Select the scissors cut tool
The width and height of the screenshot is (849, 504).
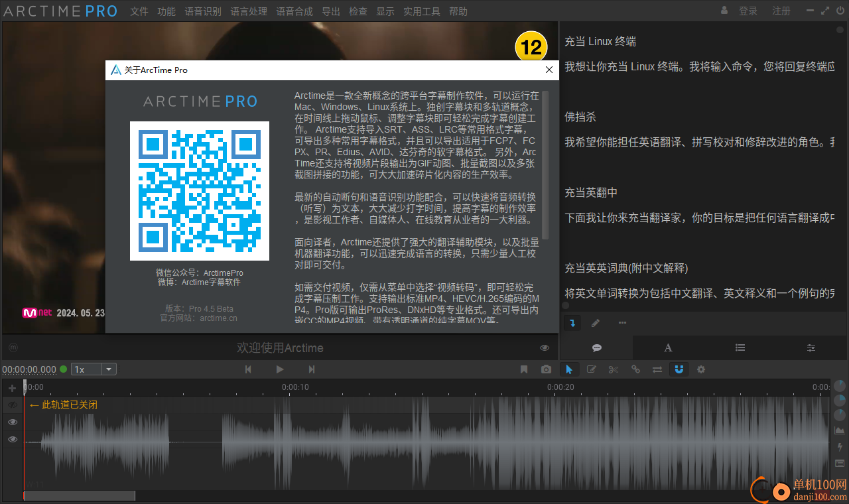tap(614, 369)
